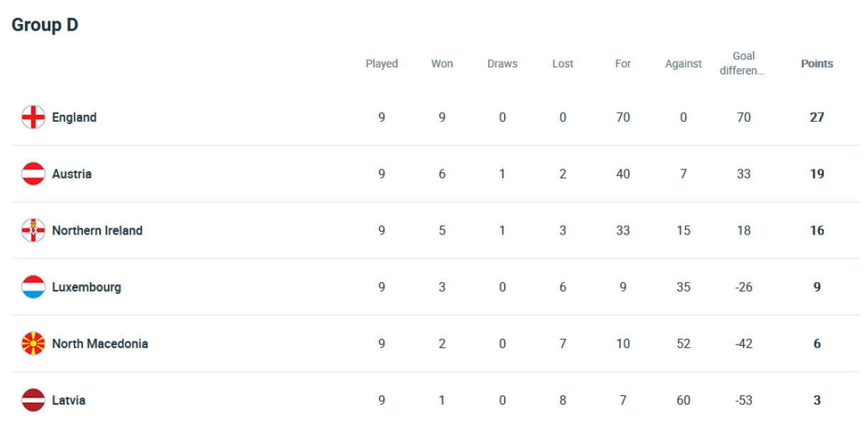Click the Draws column header
The height and width of the screenshot is (445, 868).
(502, 64)
